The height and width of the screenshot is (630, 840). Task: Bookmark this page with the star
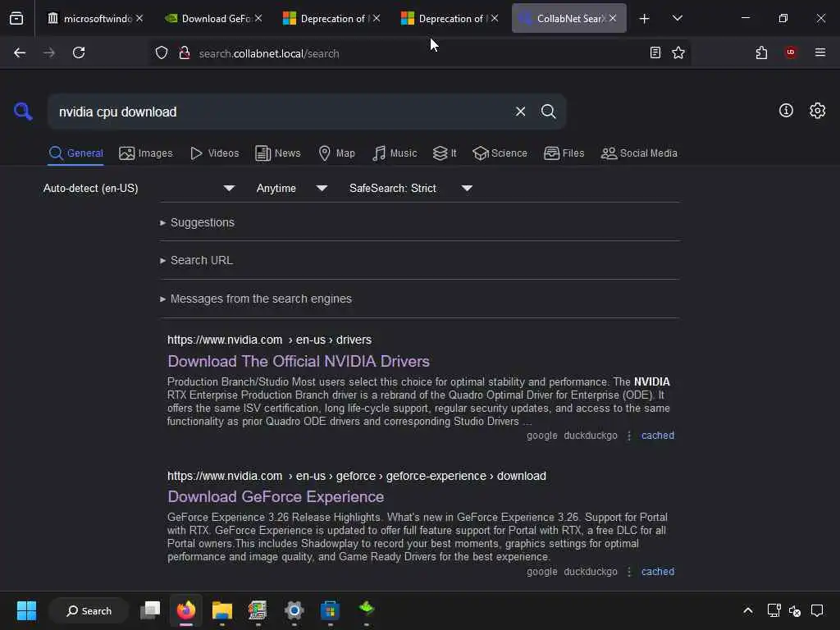(x=678, y=52)
